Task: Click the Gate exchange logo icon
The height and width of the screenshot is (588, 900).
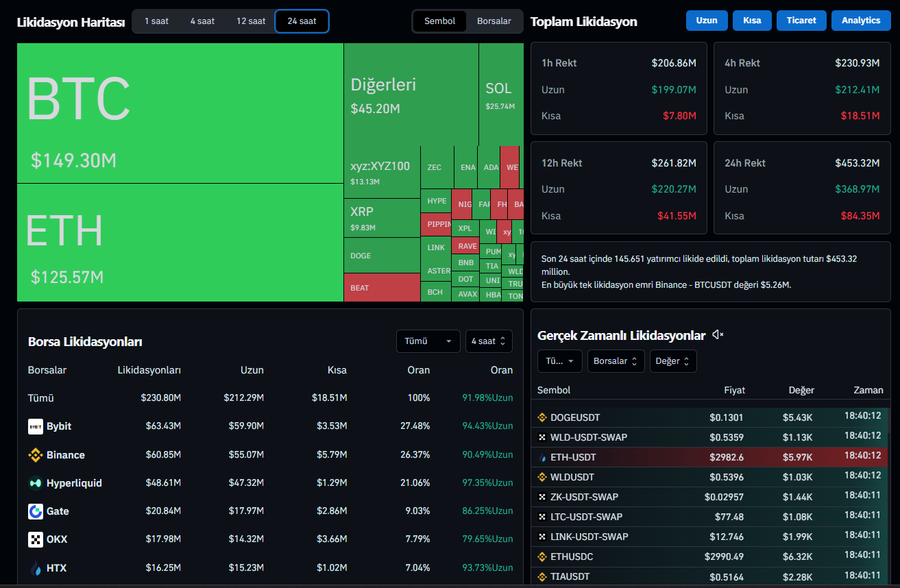Action: (35, 511)
